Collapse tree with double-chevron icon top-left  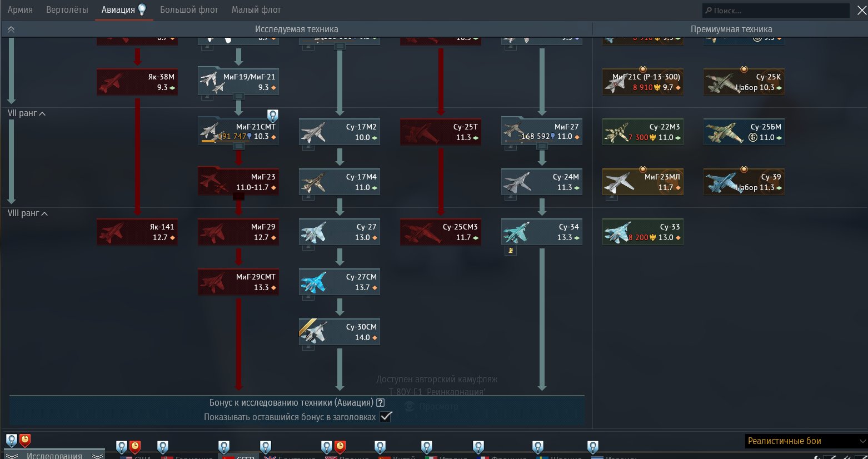click(x=11, y=29)
